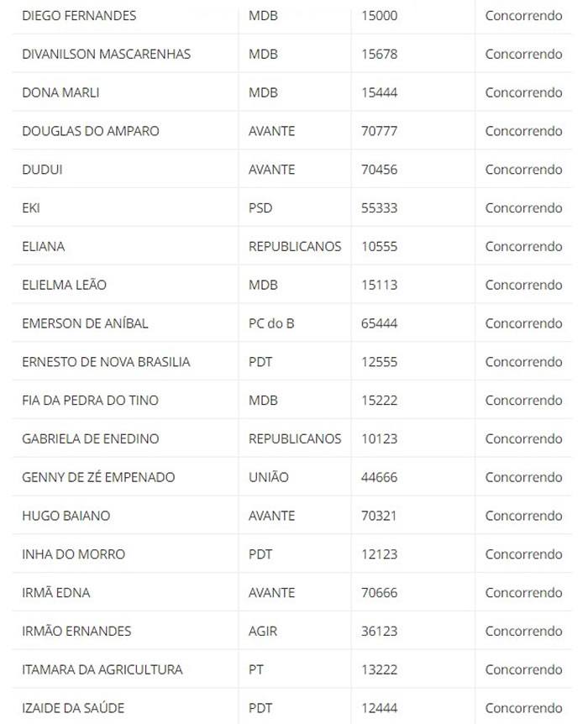Click Concorrendo status in EMERSON DE ANÍBAL row
The height and width of the screenshot is (724, 588).
pos(523,323)
